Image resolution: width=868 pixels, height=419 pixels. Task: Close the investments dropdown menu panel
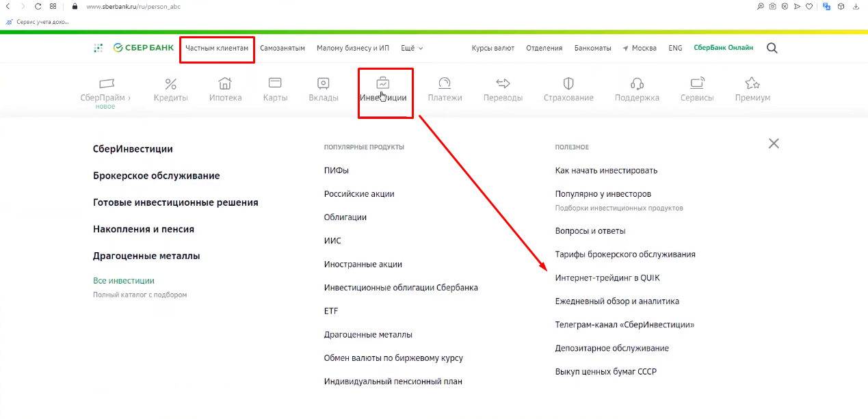tap(774, 144)
